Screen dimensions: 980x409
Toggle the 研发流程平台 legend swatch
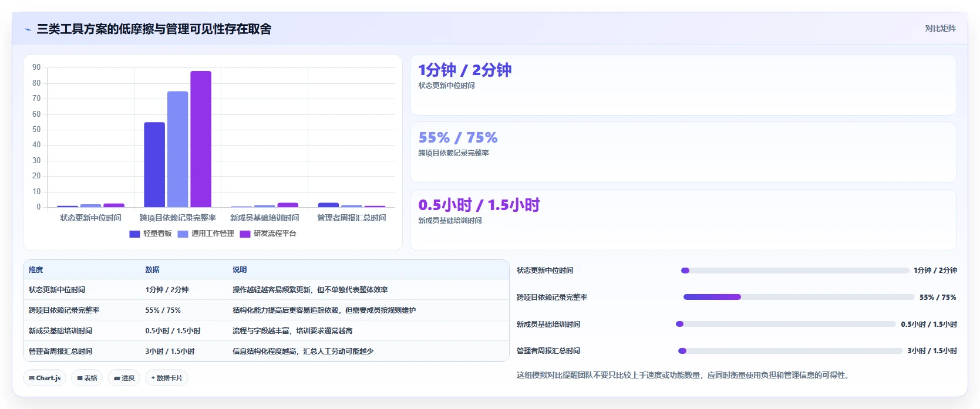point(245,234)
